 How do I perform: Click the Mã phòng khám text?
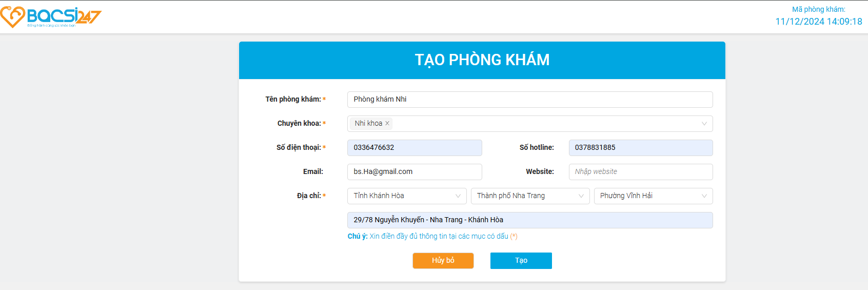(819, 9)
